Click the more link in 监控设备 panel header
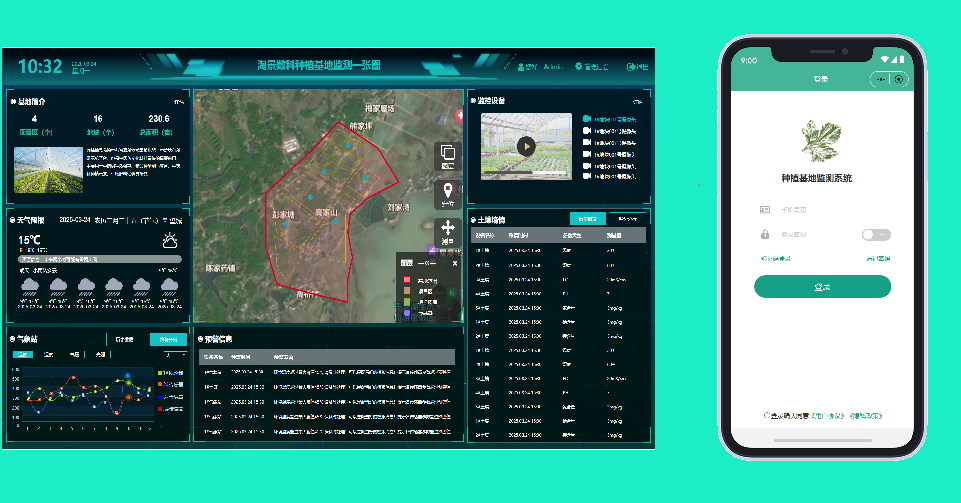This screenshot has width=961, height=503. 637,102
